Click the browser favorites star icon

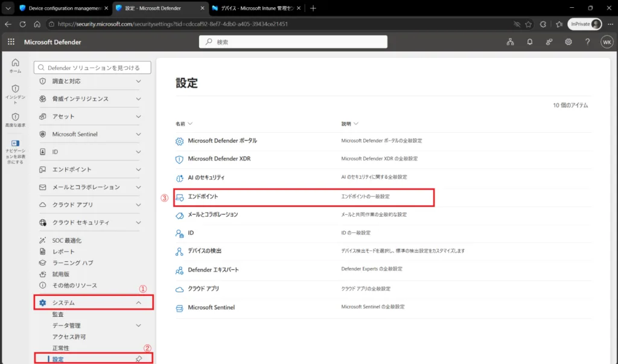[528, 24]
